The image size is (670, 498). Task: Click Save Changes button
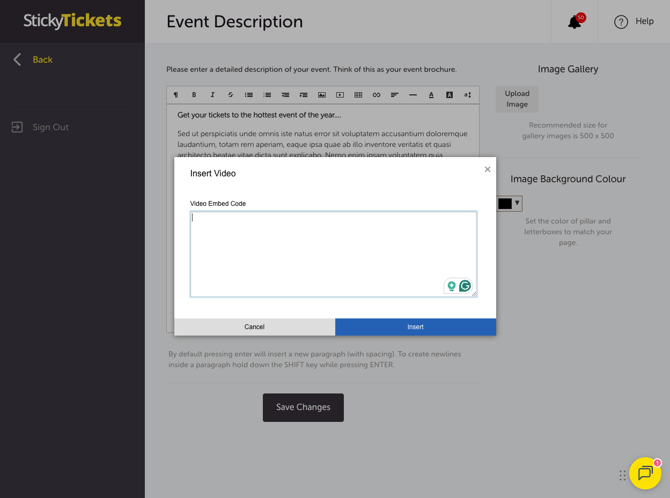click(303, 407)
